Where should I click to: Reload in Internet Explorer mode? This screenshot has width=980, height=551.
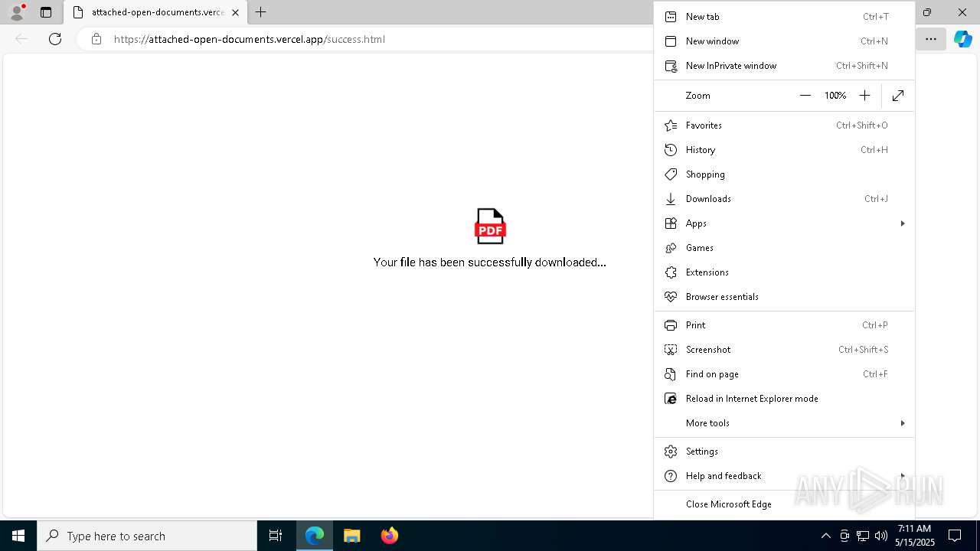pos(784,399)
